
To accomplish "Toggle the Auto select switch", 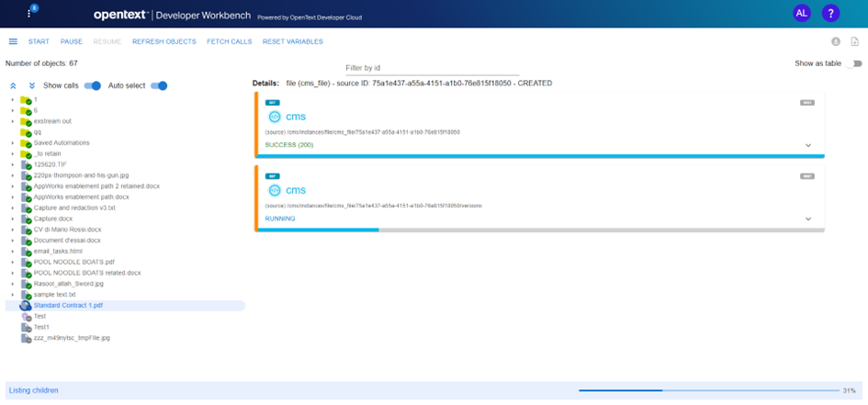I will 159,85.
